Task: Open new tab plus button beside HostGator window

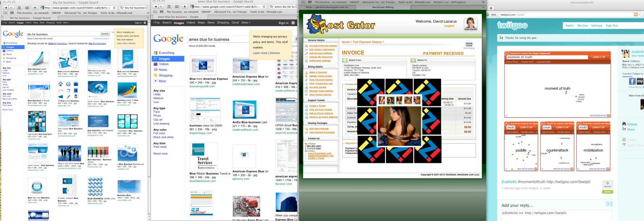Action: pyautogui.click(x=491, y=8)
